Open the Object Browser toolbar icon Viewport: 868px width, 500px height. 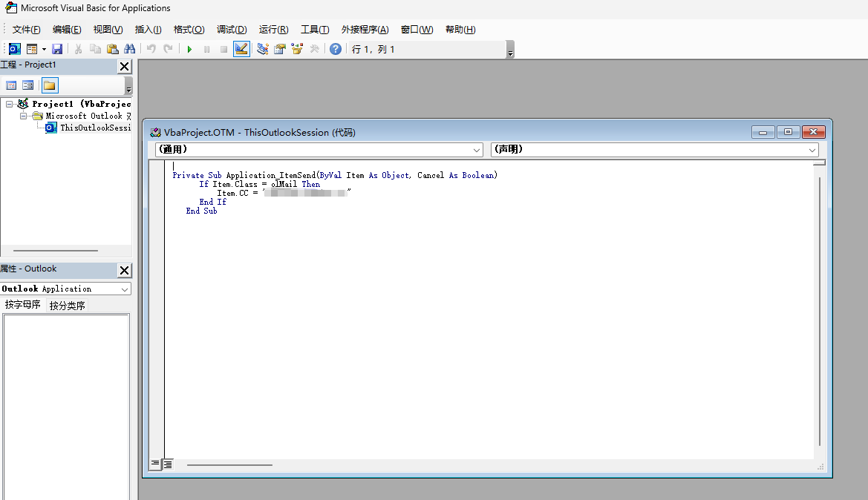pos(297,49)
